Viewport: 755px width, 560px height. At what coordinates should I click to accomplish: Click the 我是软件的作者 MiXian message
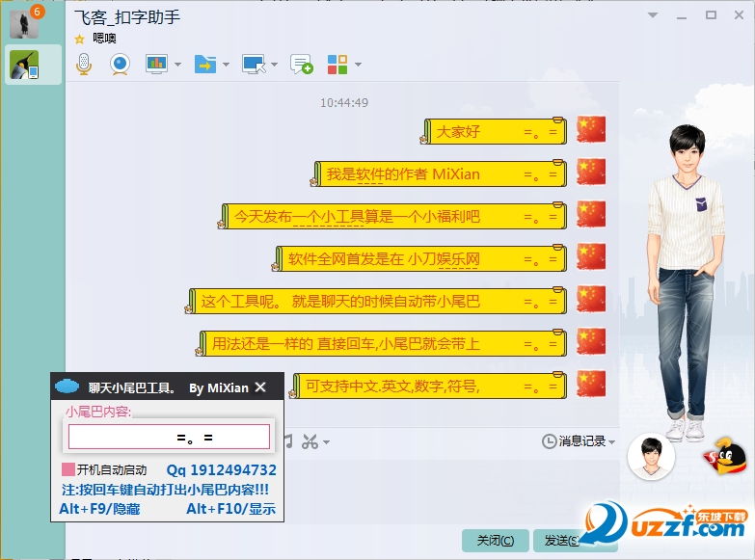pyautogui.click(x=438, y=173)
